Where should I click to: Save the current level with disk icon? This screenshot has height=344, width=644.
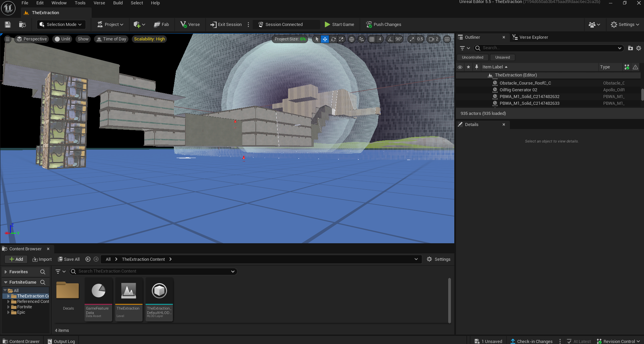tap(8, 24)
